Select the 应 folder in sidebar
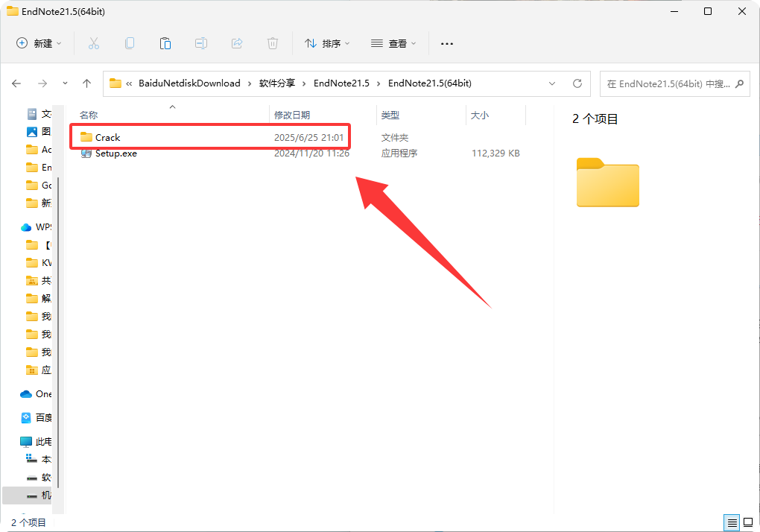The width and height of the screenshot is (760, 532). tap(38, 370)
